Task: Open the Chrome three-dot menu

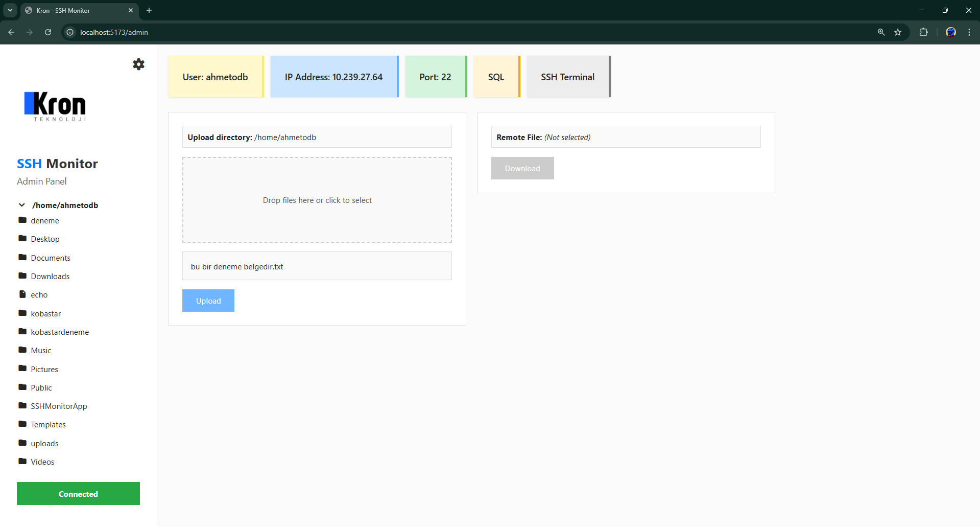Action: click(x=969, y=32)
